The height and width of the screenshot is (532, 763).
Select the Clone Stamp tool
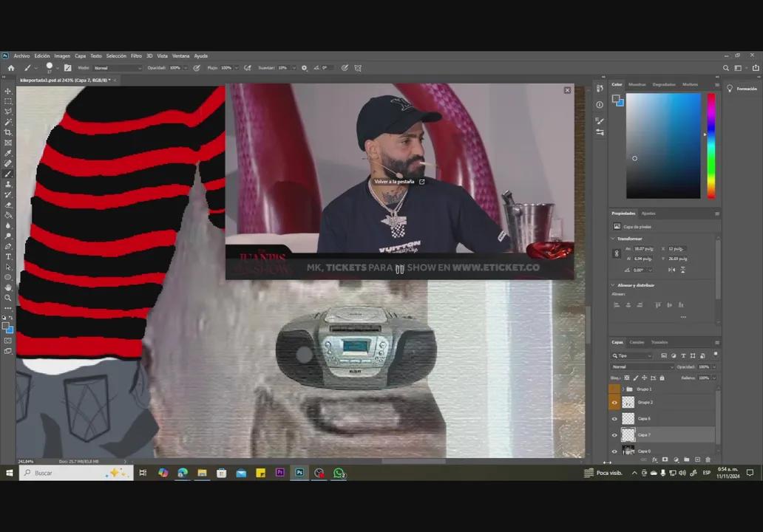8,184
